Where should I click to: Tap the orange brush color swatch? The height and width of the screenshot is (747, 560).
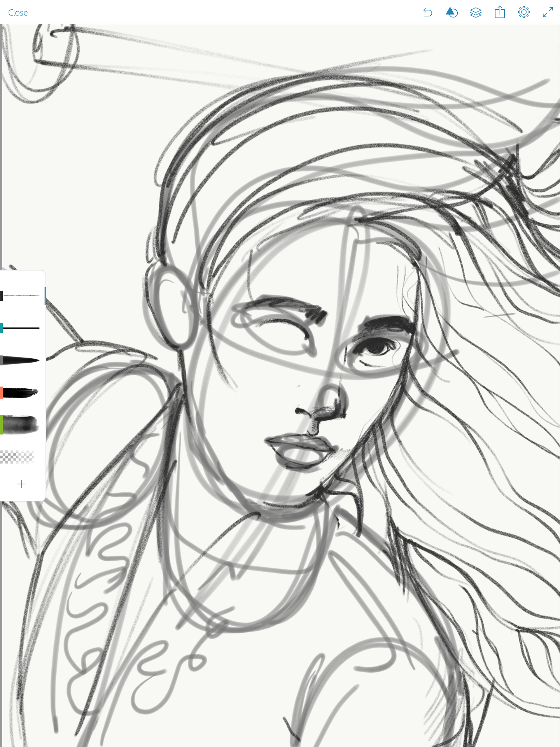click(1, 392)
